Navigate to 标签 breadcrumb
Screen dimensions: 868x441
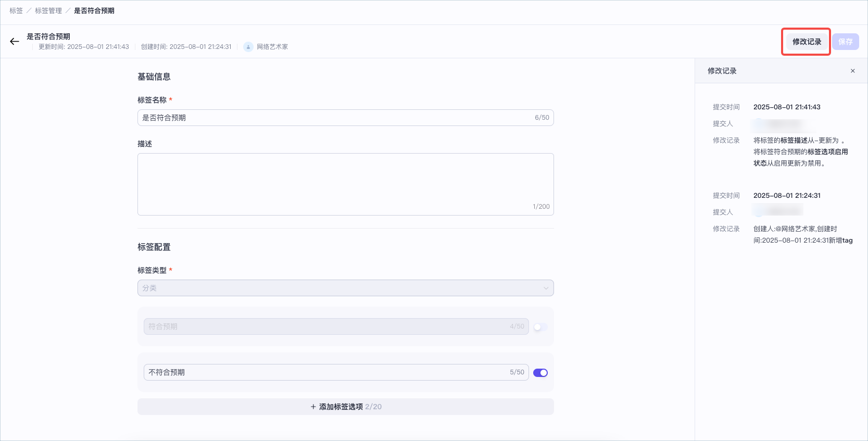click(16, 10)
